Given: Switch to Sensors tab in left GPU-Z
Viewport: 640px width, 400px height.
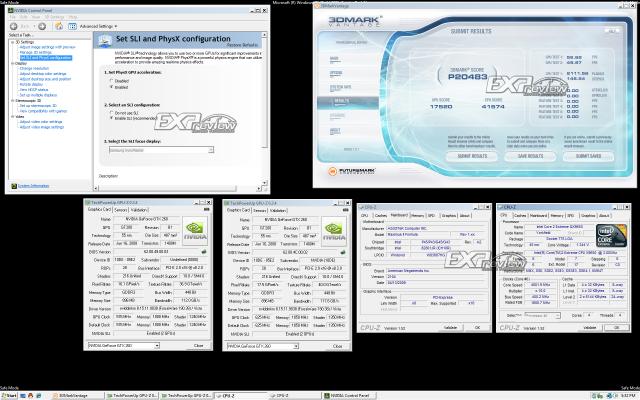Looking at the screenshot, I should point(119,210).
